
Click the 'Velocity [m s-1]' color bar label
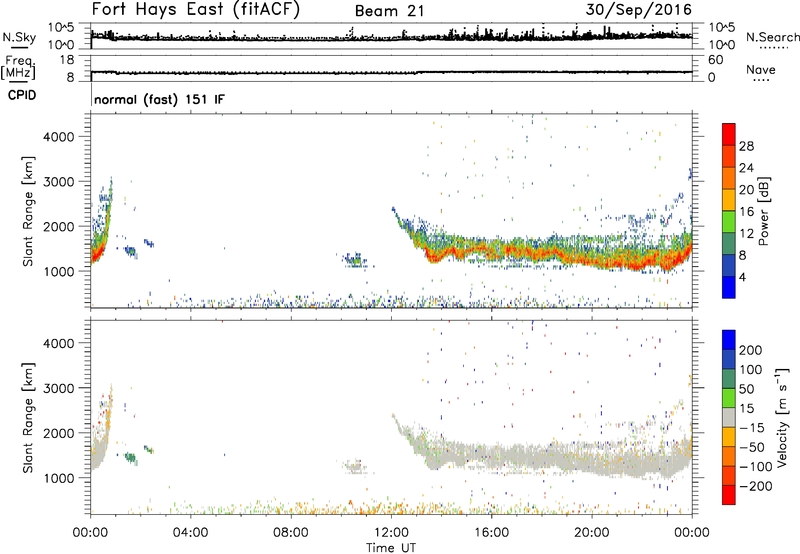[x=781, y=417]
